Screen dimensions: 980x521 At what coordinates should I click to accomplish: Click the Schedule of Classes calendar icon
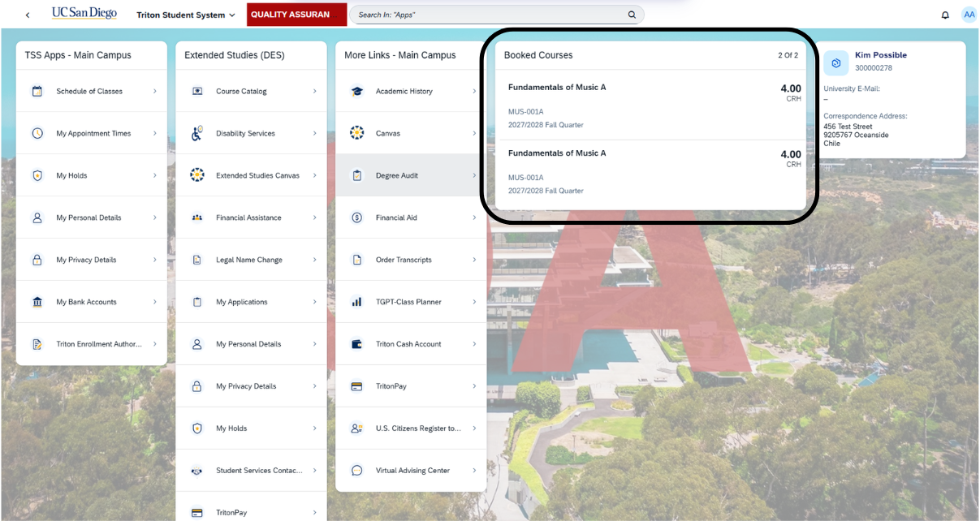click(x=37, y=91)
